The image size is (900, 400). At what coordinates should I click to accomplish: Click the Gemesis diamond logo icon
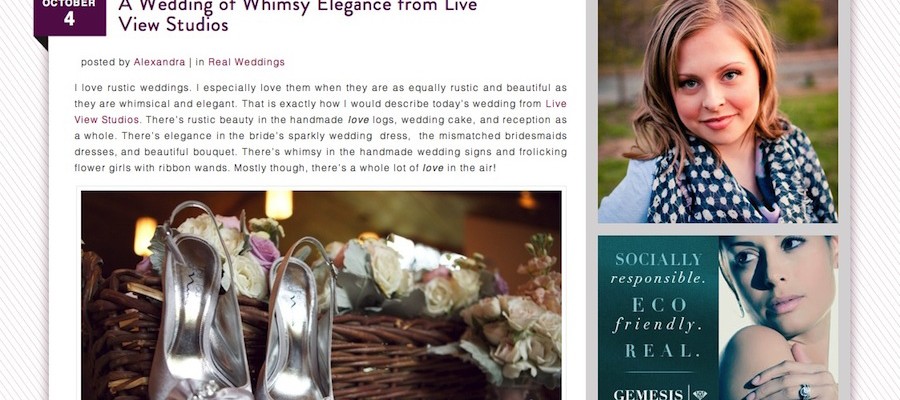point(700,394)
